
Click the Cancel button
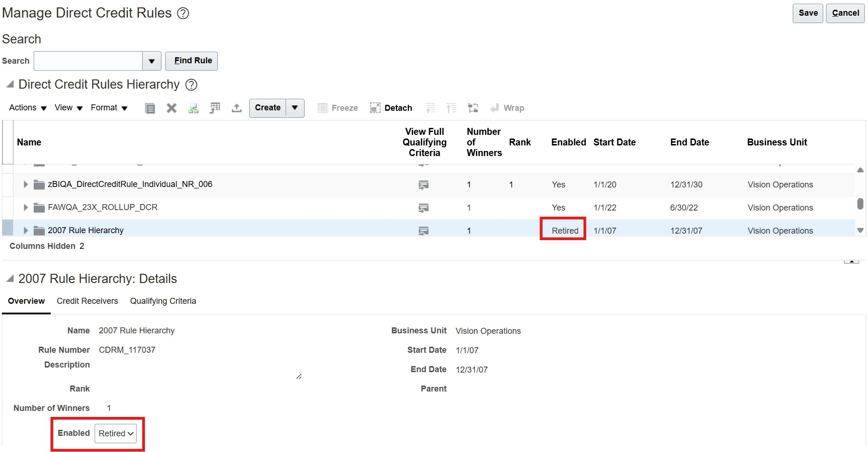(x=845, y=13)
